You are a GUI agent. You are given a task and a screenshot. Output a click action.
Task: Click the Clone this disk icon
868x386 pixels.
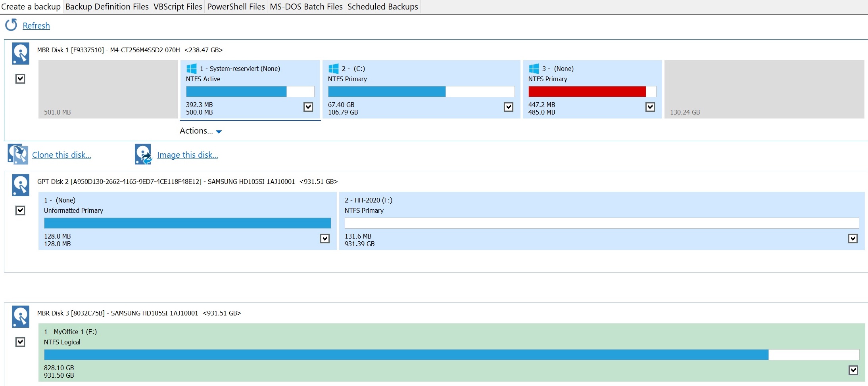tap(18, 154)
